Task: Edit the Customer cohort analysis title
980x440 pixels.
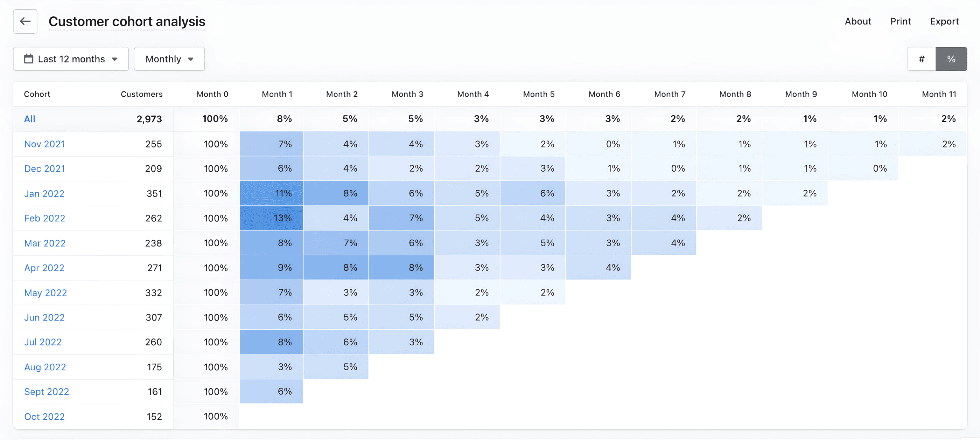Action: coord(127,21)
